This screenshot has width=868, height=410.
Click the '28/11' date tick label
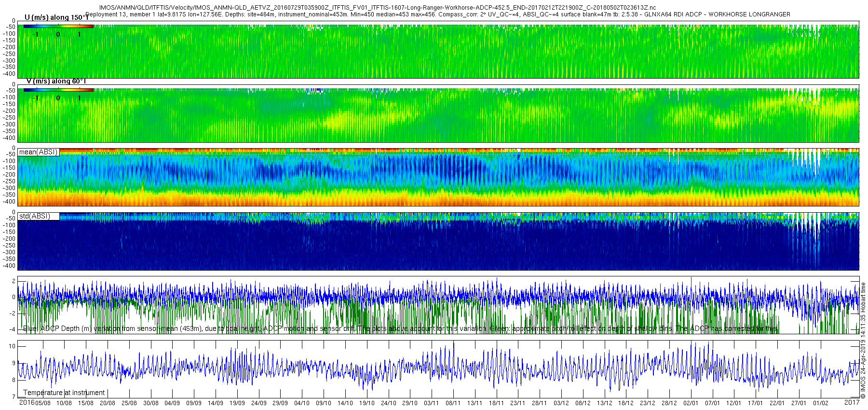[540, 403]
